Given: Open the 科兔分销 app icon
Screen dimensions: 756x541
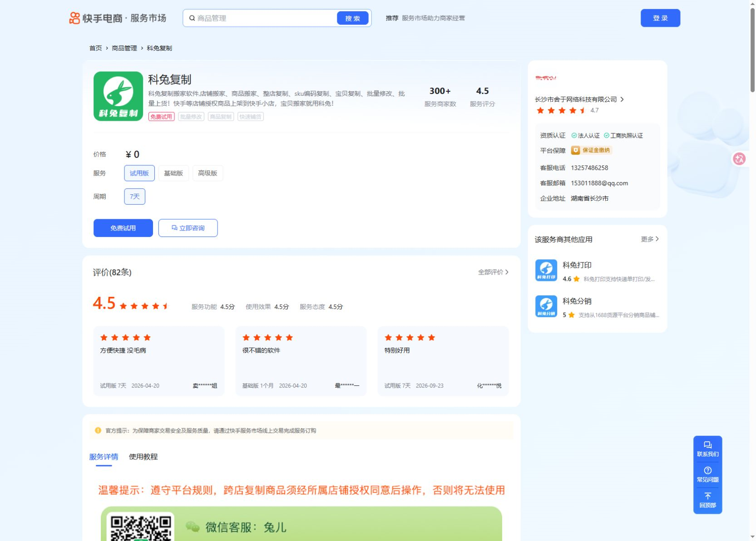Looking at the screenshot, I should coord(546,306).
